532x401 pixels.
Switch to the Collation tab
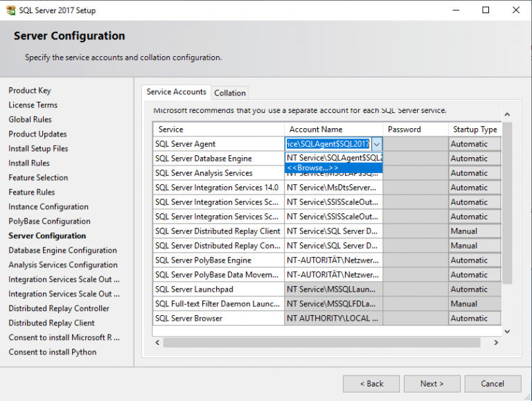click(x=230, y=93)
